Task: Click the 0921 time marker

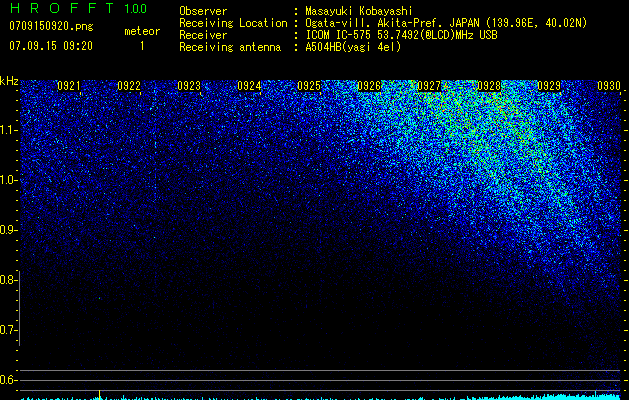Action: click(69, 86)
